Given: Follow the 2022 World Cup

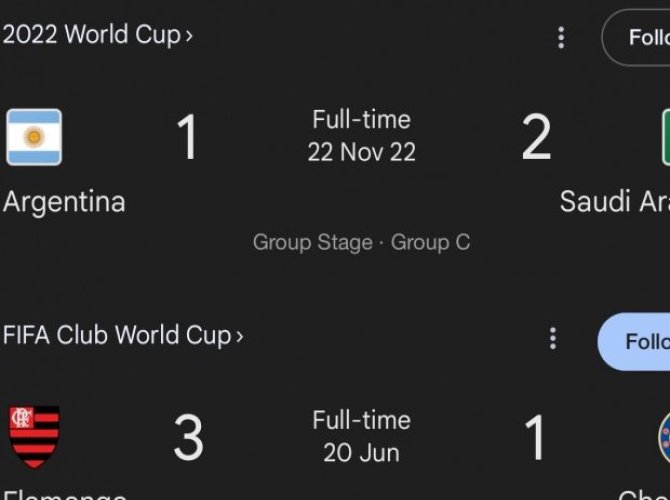Looking at the screenshot, I should (x=636, y=38).
